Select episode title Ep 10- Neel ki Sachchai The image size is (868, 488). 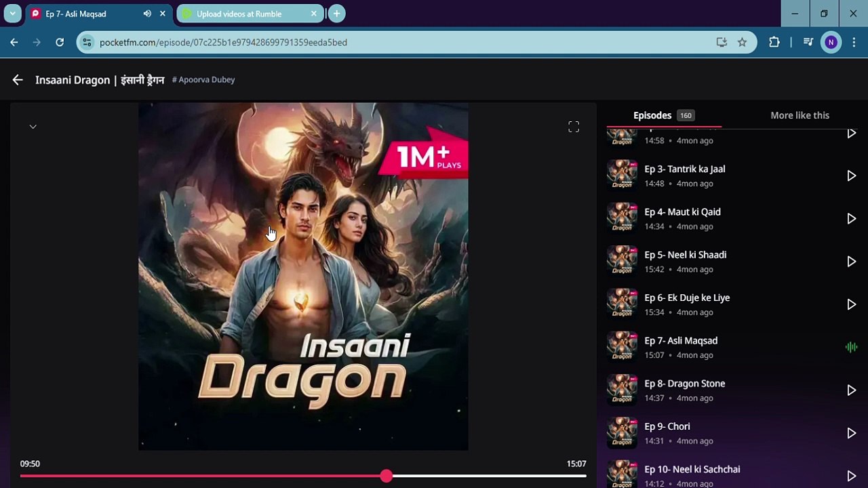[x=692, y=469]
